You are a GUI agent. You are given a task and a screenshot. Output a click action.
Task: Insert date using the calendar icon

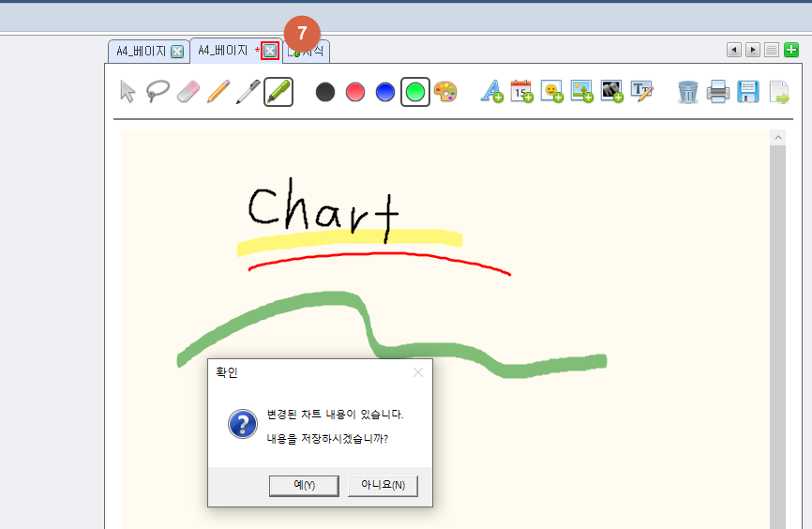(521, 91)
